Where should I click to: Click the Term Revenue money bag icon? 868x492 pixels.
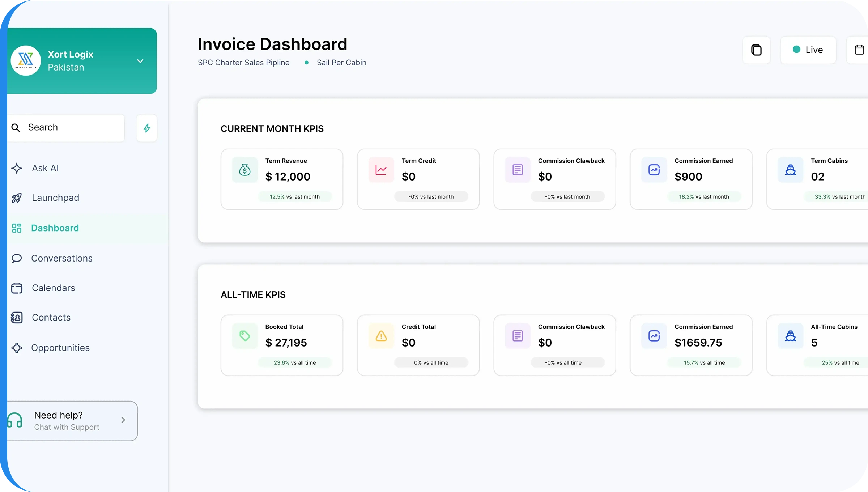(245, 170)
